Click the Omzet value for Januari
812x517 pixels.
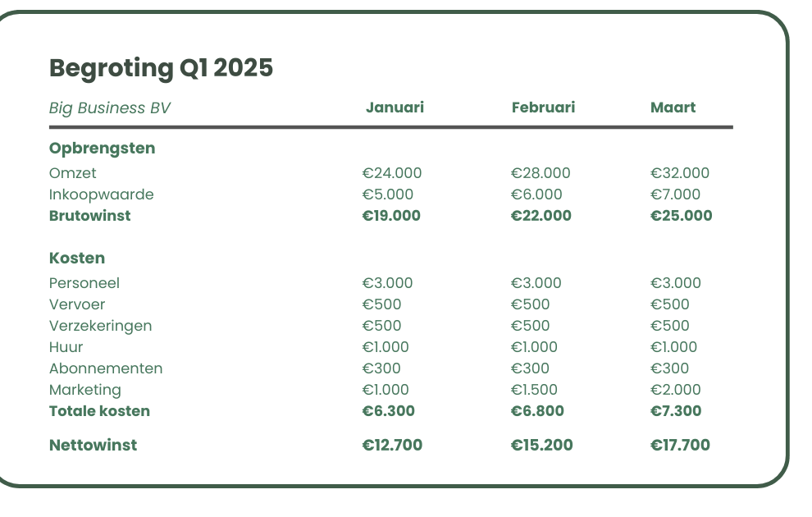392,173
